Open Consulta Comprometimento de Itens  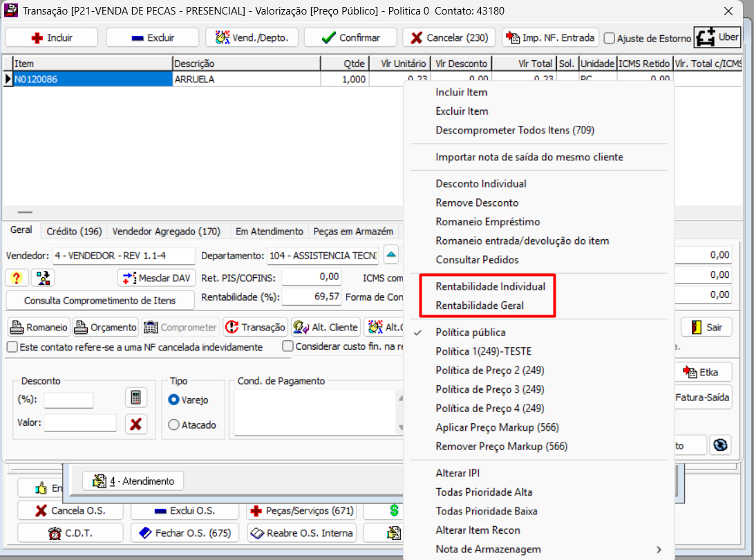[100, 300]
